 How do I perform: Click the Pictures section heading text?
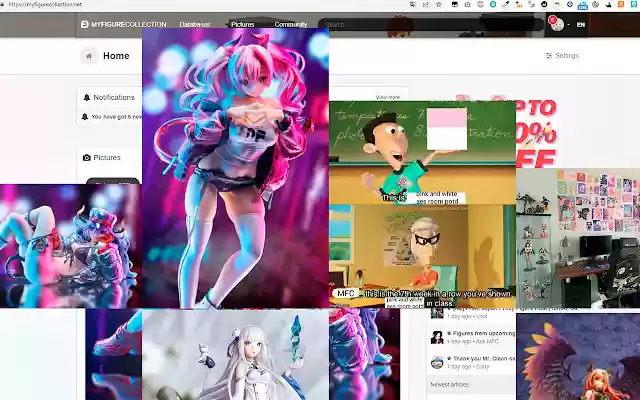pos(107,158)
